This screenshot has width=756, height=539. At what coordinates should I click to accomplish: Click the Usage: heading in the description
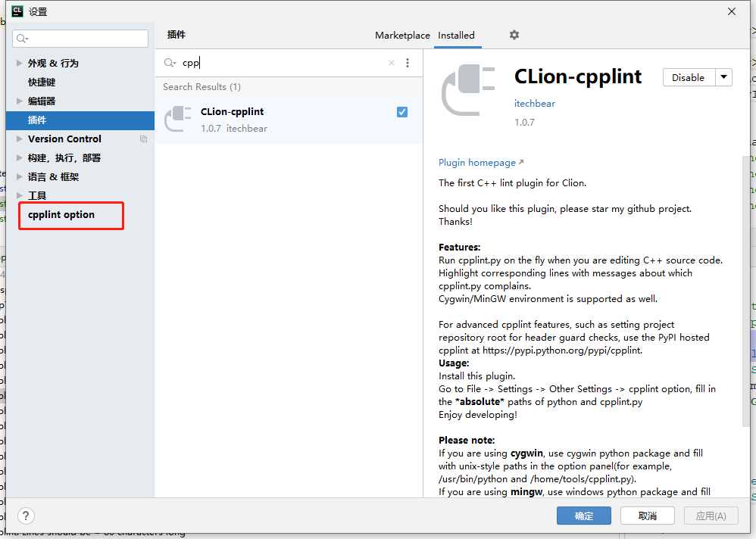tap(454, 363)
